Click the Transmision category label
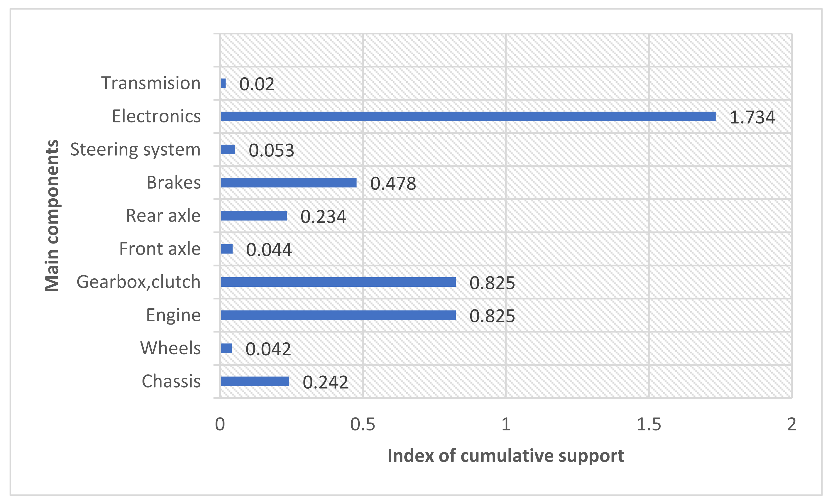This screenshot has height=504, width=830. click(x=151, y=83)
